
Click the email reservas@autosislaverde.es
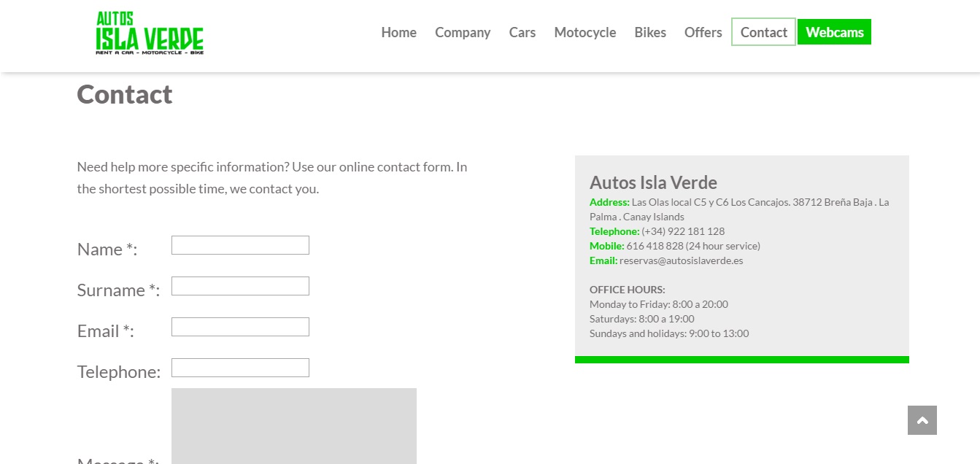pyautogui.click(x=681, y=260)
